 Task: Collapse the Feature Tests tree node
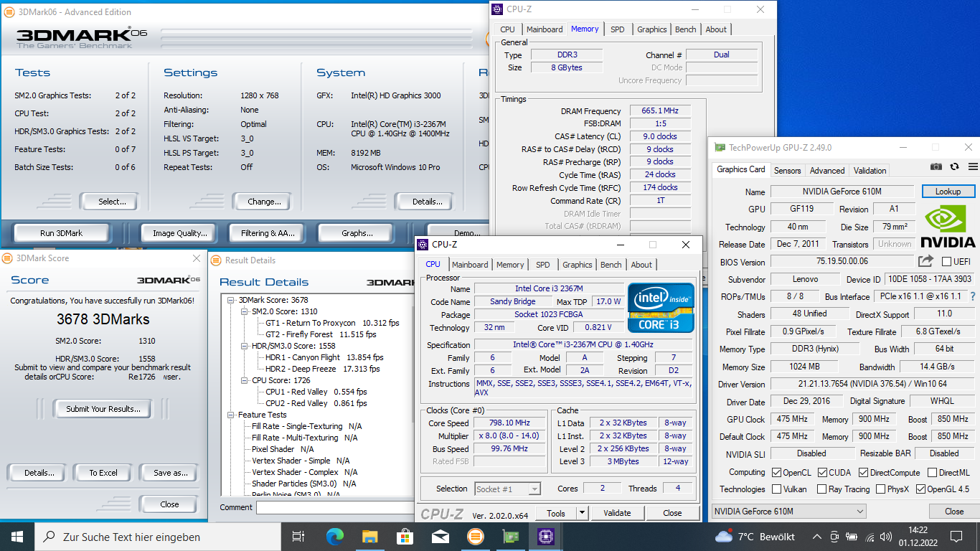coord(232,415)
